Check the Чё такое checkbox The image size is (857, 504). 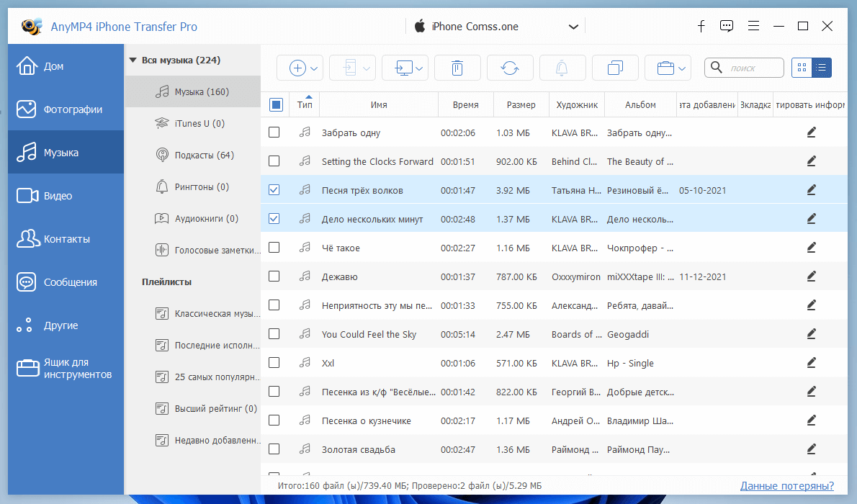[x=274, y=248]
